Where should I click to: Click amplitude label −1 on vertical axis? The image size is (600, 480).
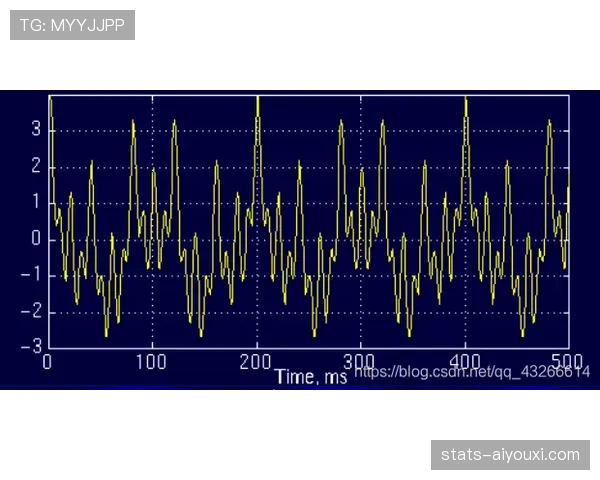pyautogui.click(x=32, y=275)
